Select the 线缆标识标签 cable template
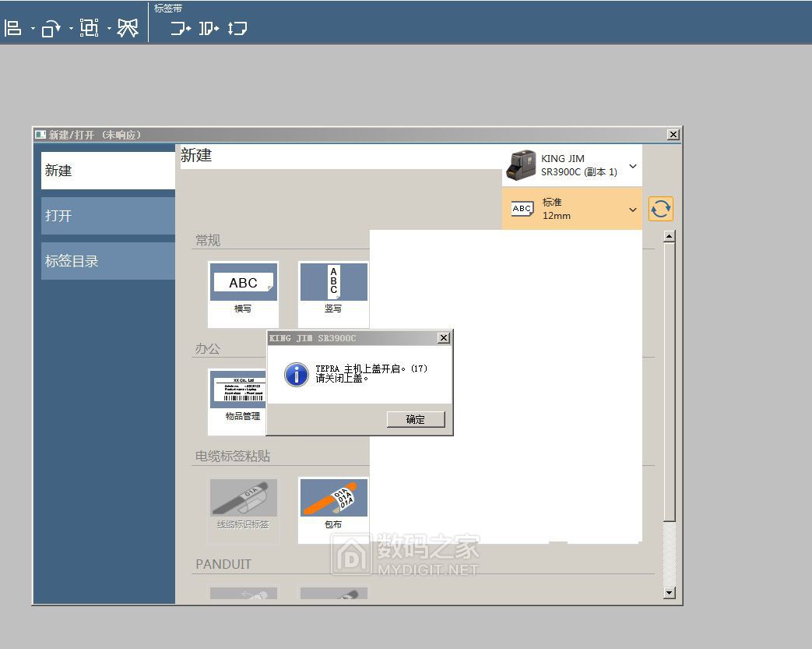 (x=244, y=510)
